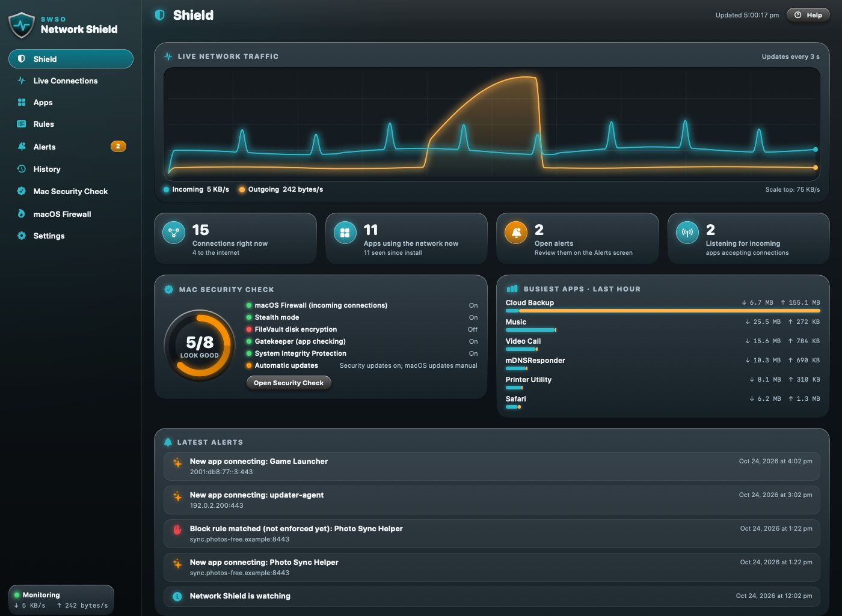Go to the Apps section
This screenshot has width=842, height=616.
(71, 102)
